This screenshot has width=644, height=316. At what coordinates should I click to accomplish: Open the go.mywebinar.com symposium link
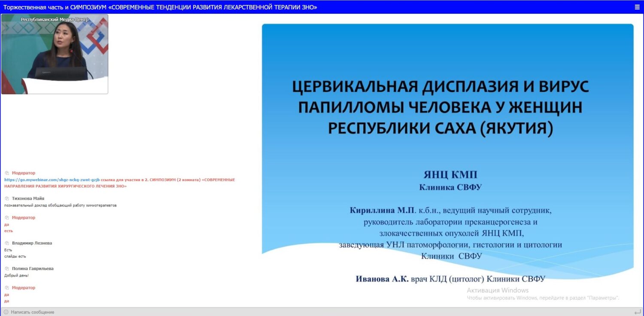point(52,180)
